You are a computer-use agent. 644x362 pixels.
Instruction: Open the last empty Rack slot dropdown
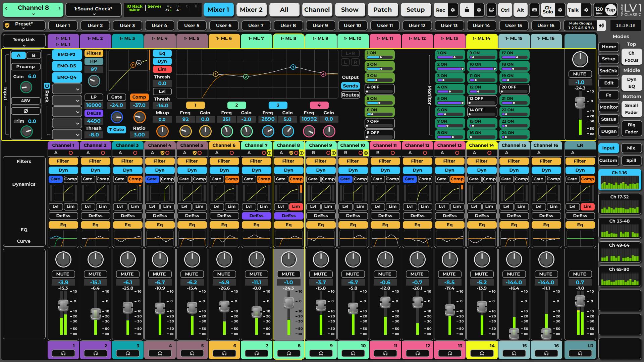coord(67,135)
